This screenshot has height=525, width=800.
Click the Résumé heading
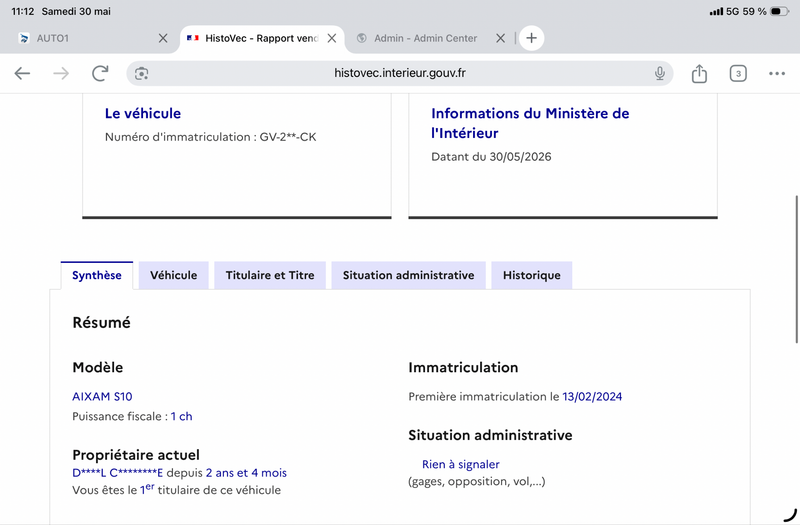102,322
